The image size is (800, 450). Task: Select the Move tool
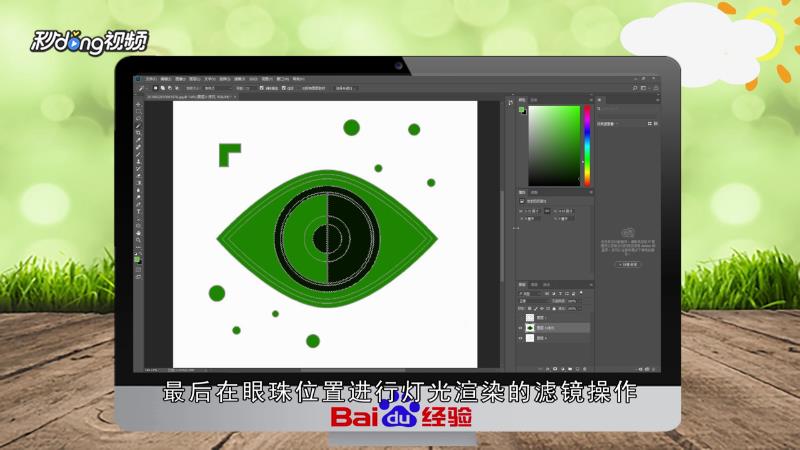138,104
